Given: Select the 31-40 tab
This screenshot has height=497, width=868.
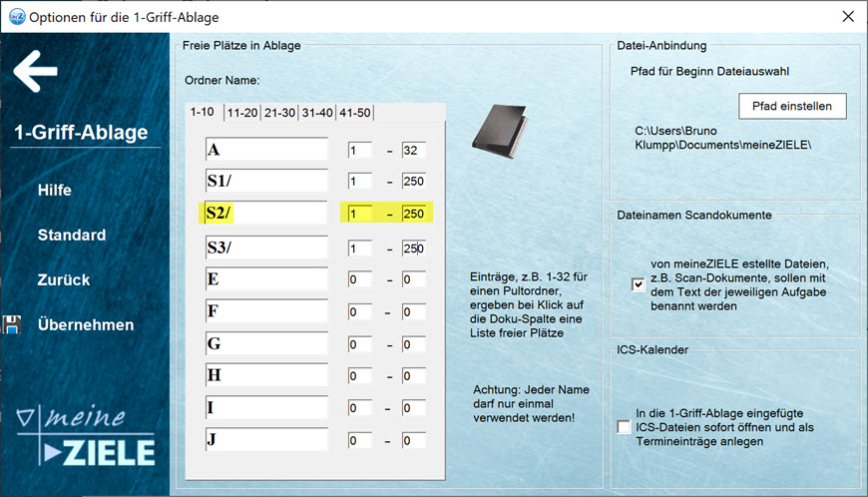Looking at the screenshot, I should 317,113.
